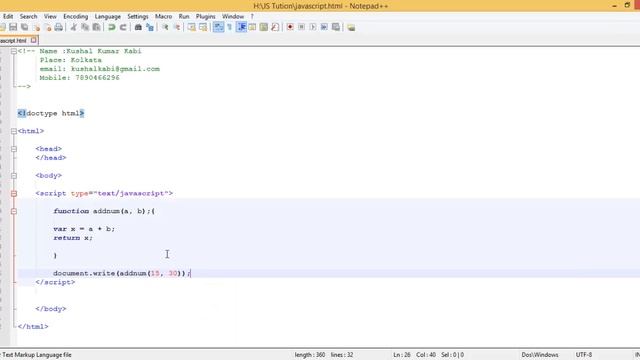The image size is (640, 360).
Task: Click the Save file toolbar icon
Action: [x=13, y=27]
